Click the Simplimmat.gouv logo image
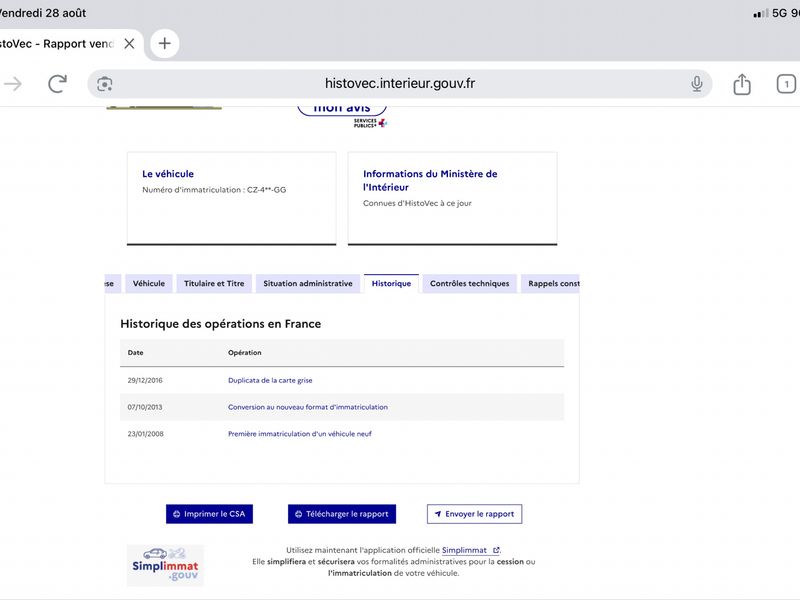This screenshot has width=800, height=600. pos(165,565)
